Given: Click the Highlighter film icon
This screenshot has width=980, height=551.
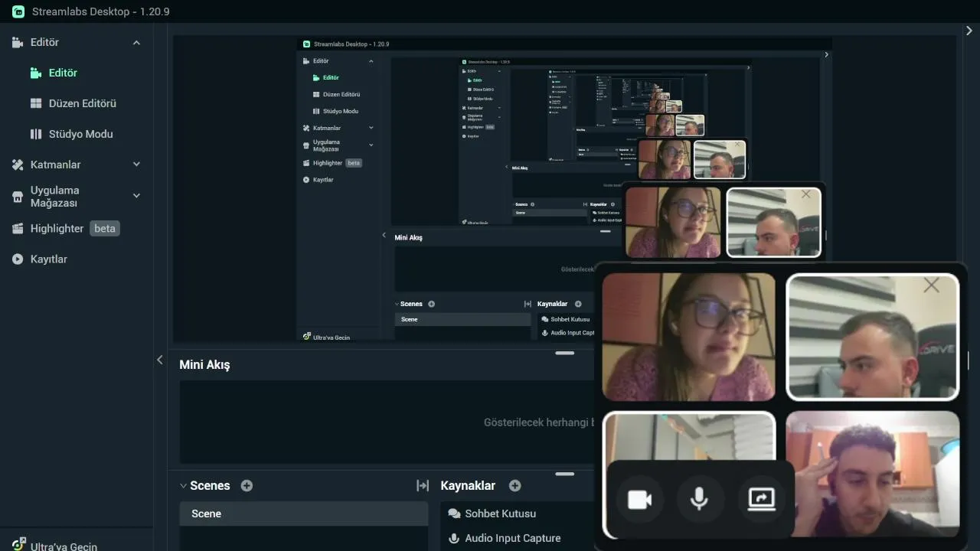Looking at the screenshot, I should [18, 229].
